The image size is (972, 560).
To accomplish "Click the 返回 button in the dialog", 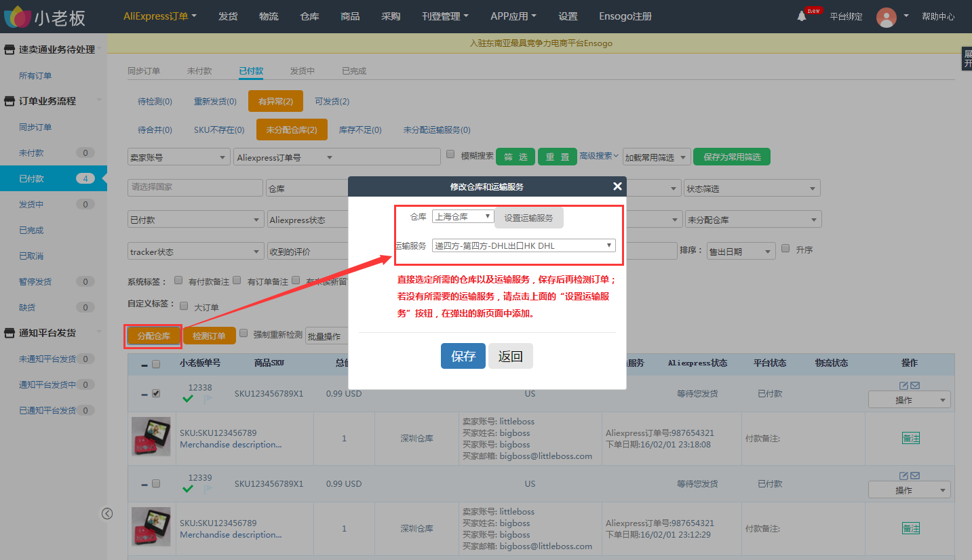I will pos(511,356).
